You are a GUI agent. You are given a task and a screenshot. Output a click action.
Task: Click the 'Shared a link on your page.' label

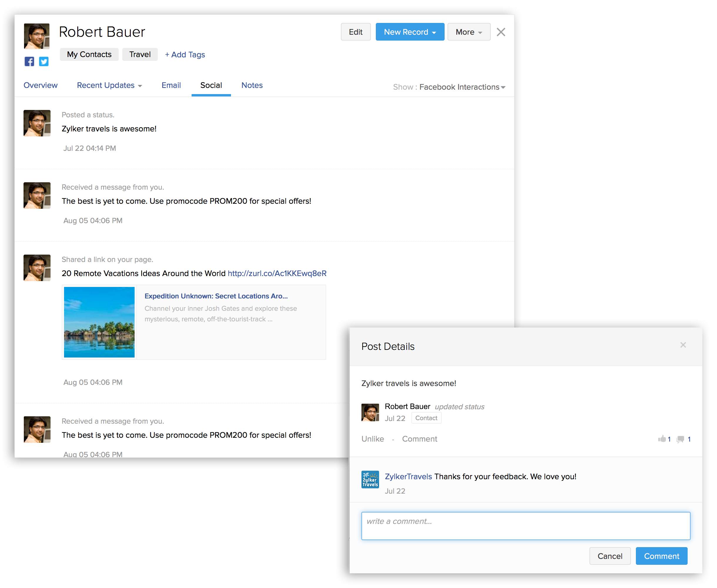[107, 259]
